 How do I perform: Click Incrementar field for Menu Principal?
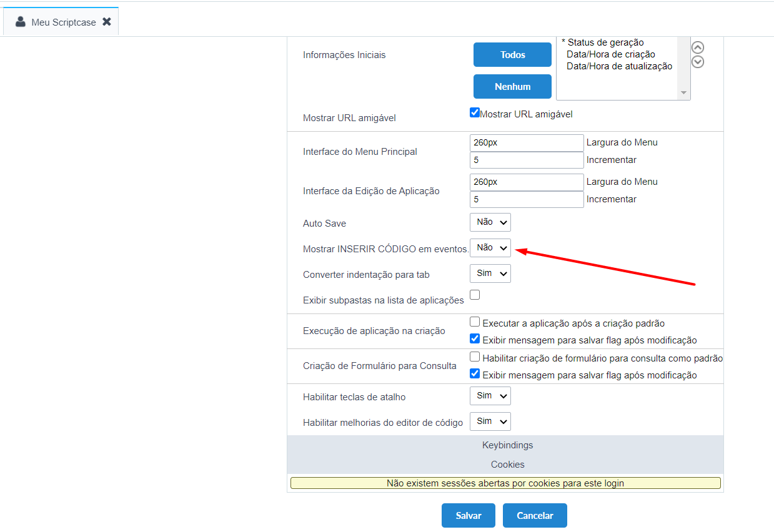point(527,160)
